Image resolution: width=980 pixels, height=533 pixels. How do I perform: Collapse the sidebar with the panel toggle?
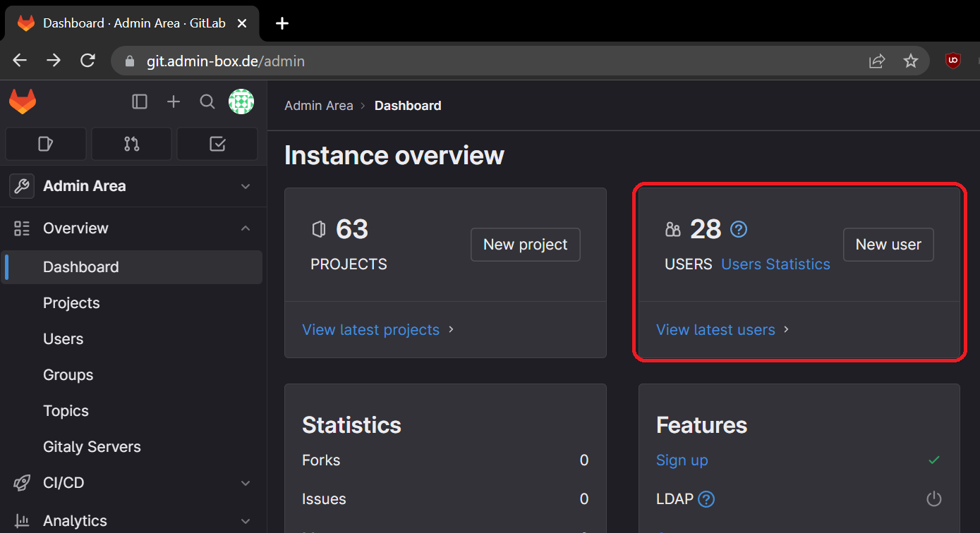coord(139,102)
